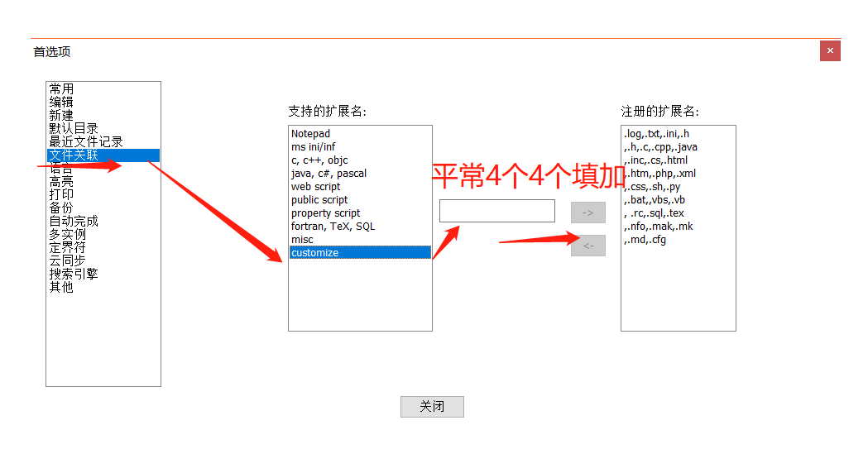Select the highlighted 文件关联 category
The width and height of the screenshot is (868, 468).
pos(103,155)
